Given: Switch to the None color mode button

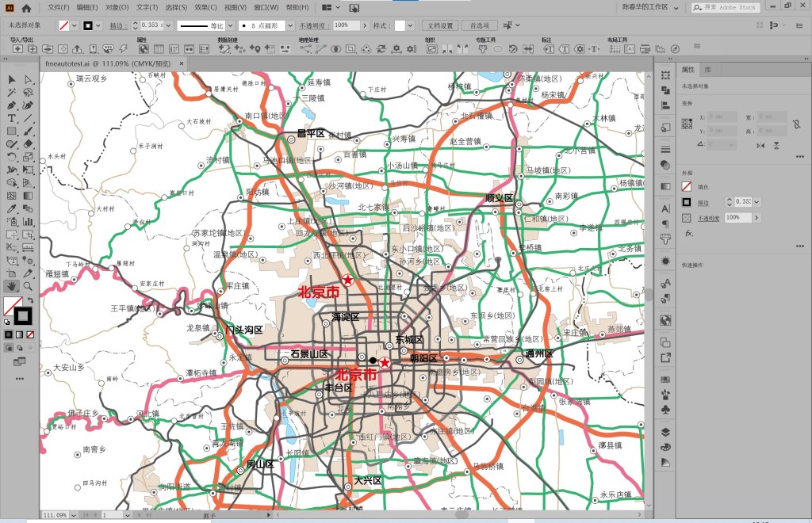Looking at the screenshot, I should click(x=30, y=334).
